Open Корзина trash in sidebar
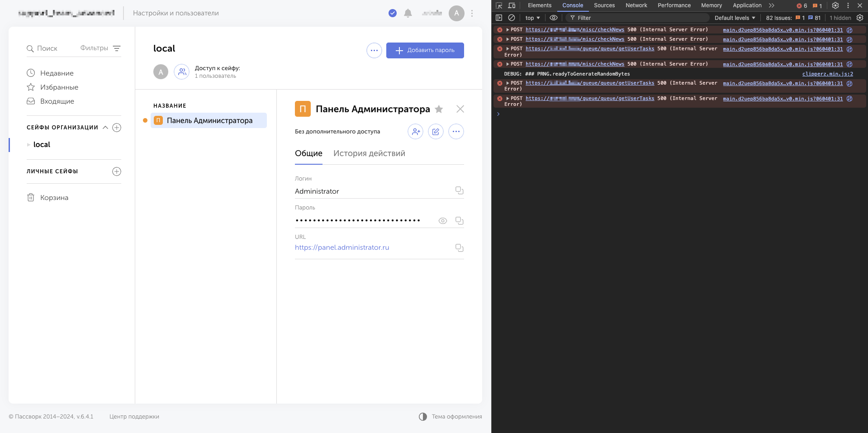Screen dimensions: 868x433 coord(47,198)
